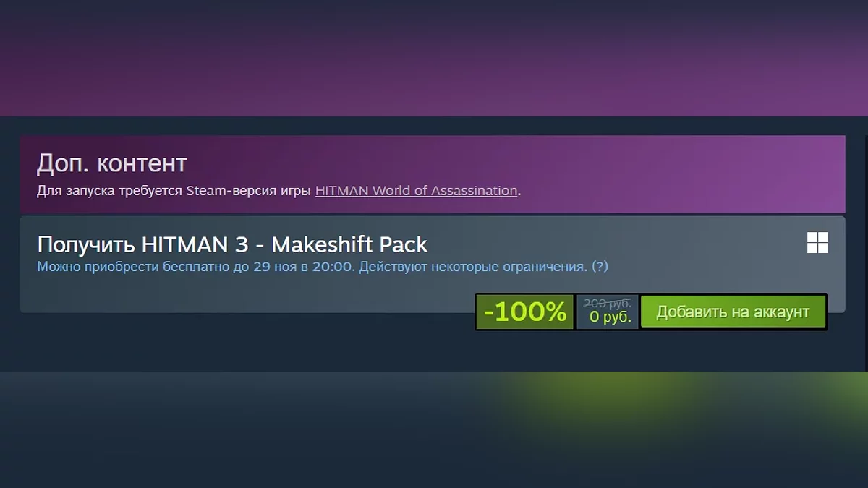Click the "Доп. контент" heading
Image resolution: width=868 pixels, height=488 pixels.
click(112, 163)
